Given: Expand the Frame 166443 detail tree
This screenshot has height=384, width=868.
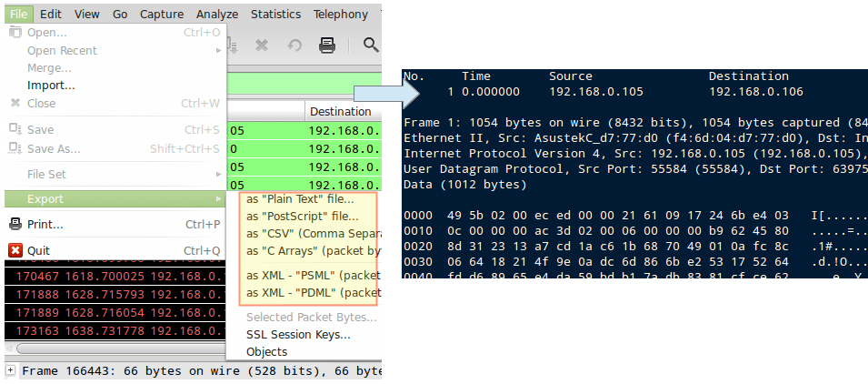Looking at the screenshot, I should [x=10, y=371].
